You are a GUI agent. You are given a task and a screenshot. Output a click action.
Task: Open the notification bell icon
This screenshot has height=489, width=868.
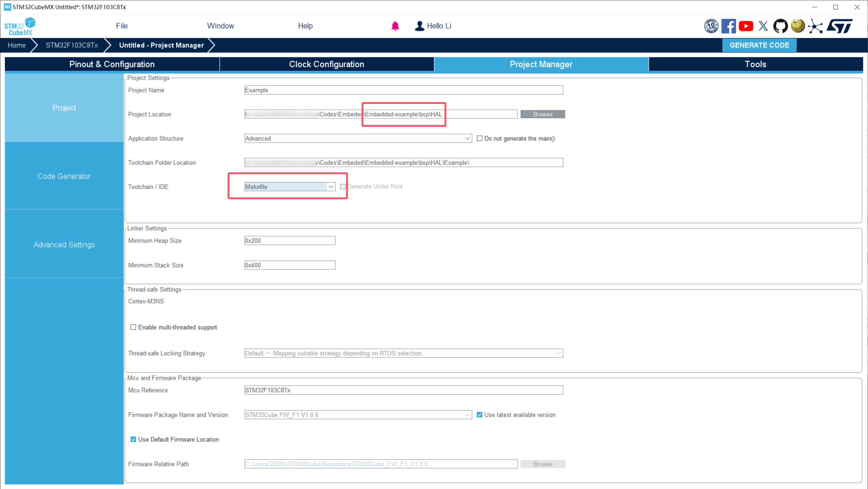pos(395,26)
